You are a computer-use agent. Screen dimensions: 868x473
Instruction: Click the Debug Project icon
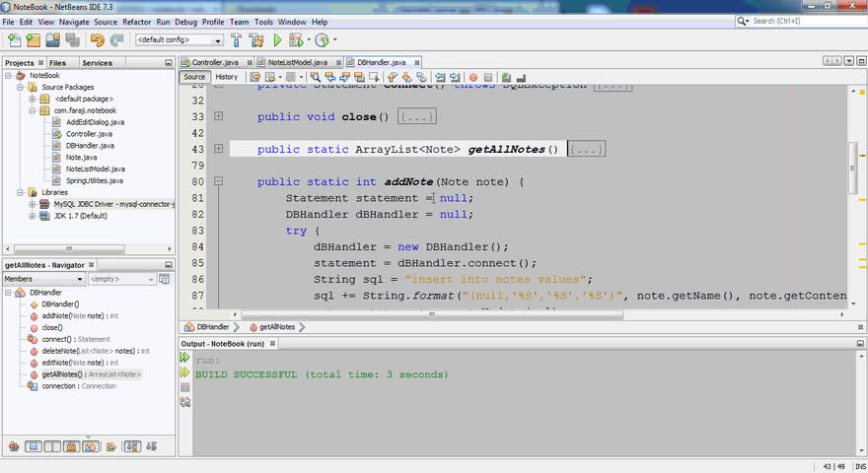pos(296,39)
